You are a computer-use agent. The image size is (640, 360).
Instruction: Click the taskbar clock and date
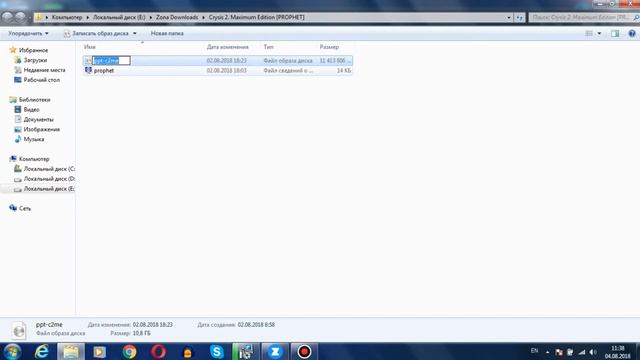click(618, 352)
